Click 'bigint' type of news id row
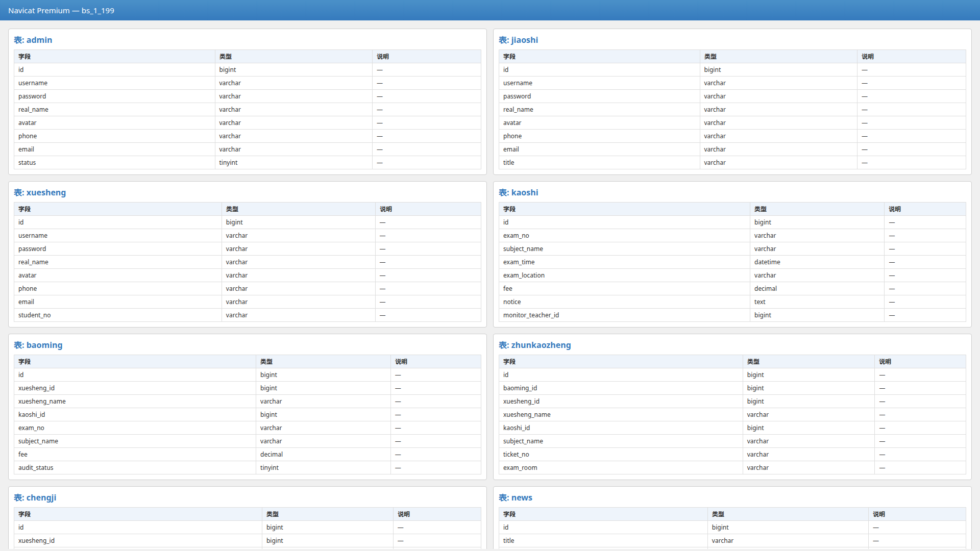 pyautogui.click(x=720, y=528)
